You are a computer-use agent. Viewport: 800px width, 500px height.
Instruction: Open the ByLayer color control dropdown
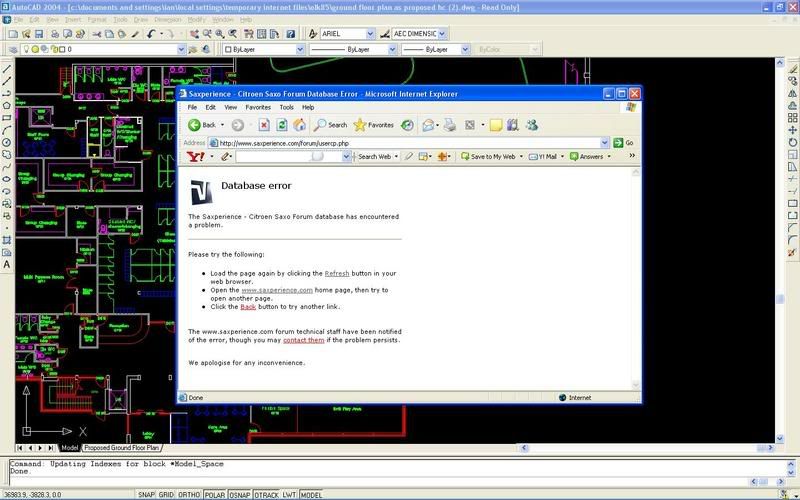(x=301, y=49)
